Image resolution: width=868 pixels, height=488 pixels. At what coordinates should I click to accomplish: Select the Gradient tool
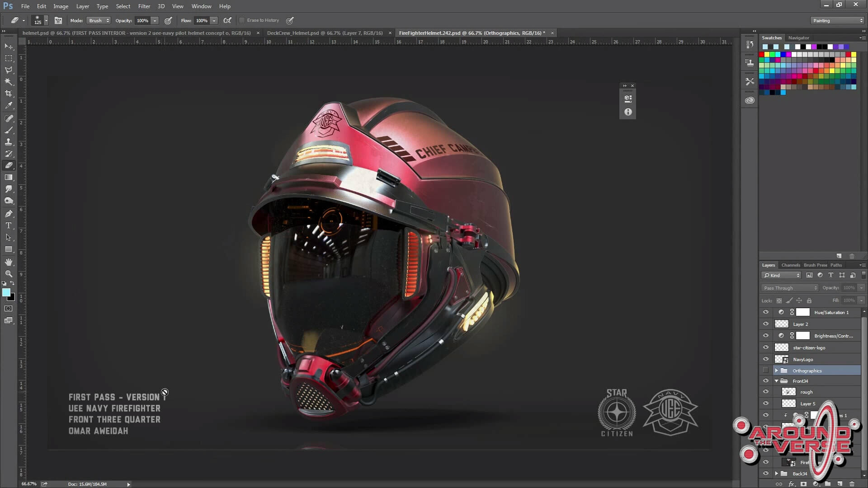pyautogui.click(x=9, y=178)
